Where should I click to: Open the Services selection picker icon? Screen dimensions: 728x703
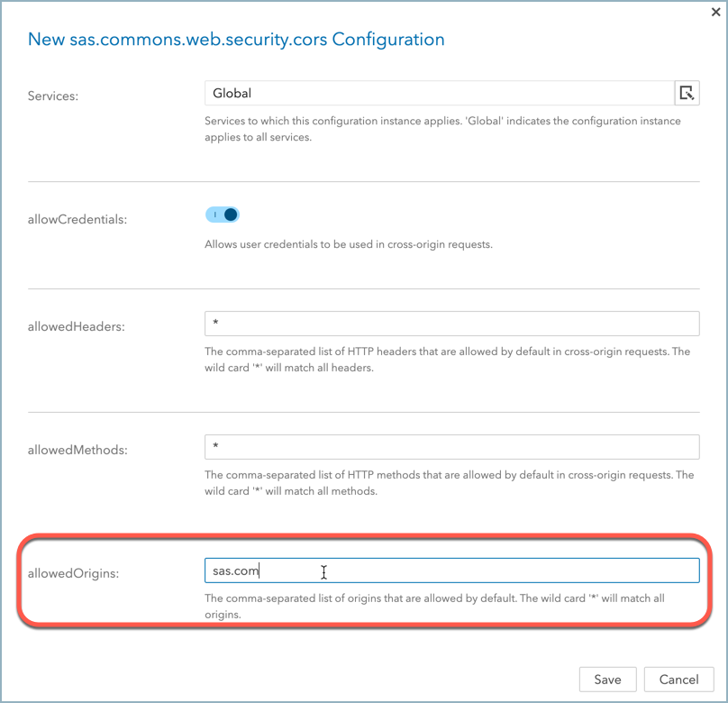pyautogui.click(x=687, y=93)
